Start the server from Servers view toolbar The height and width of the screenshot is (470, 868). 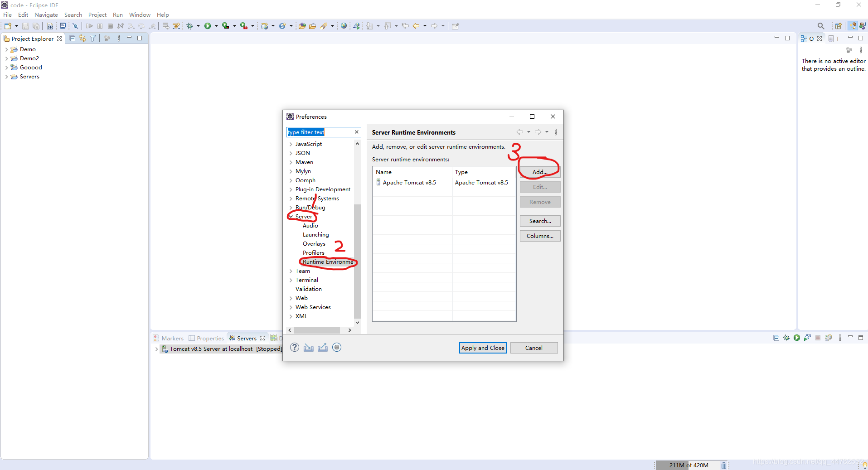[797, 338]
